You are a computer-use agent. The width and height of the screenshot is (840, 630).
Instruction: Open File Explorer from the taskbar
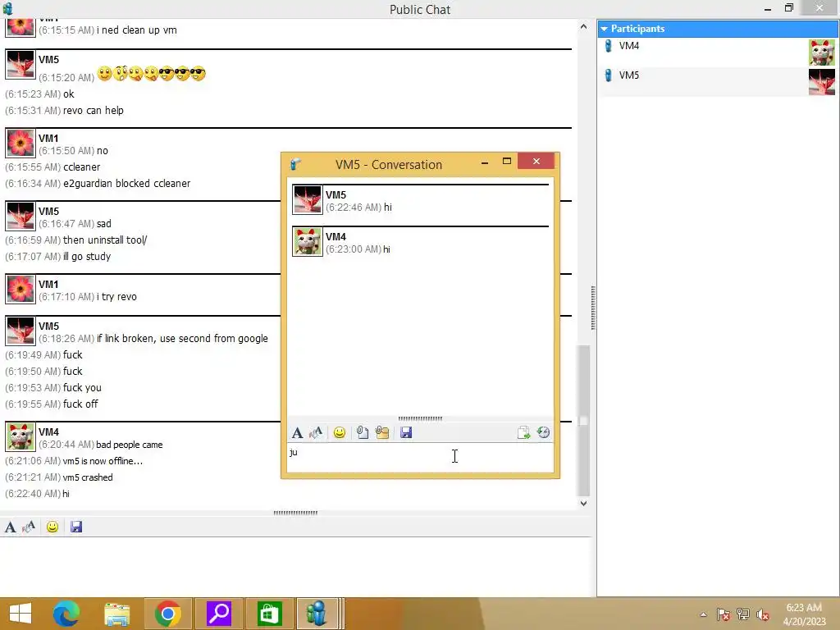coord(116,614)
